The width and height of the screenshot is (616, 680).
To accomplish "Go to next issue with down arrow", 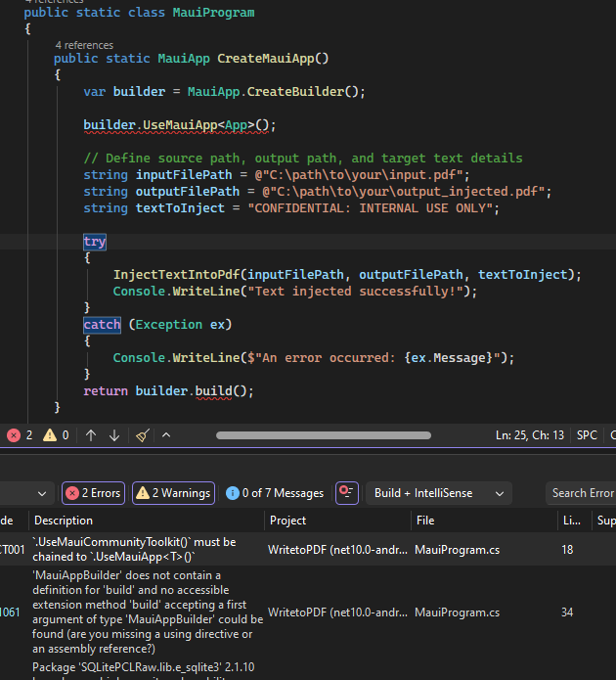I will [114, 435].
